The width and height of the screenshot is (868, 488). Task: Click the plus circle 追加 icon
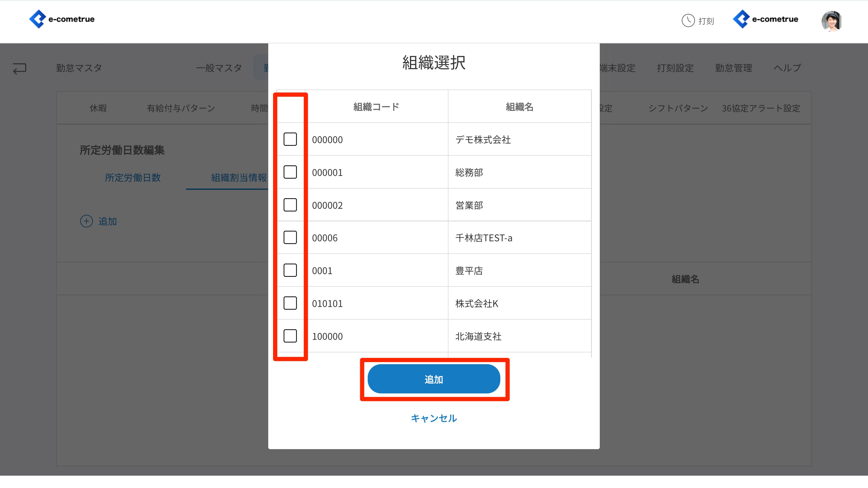tap(86, 221)
